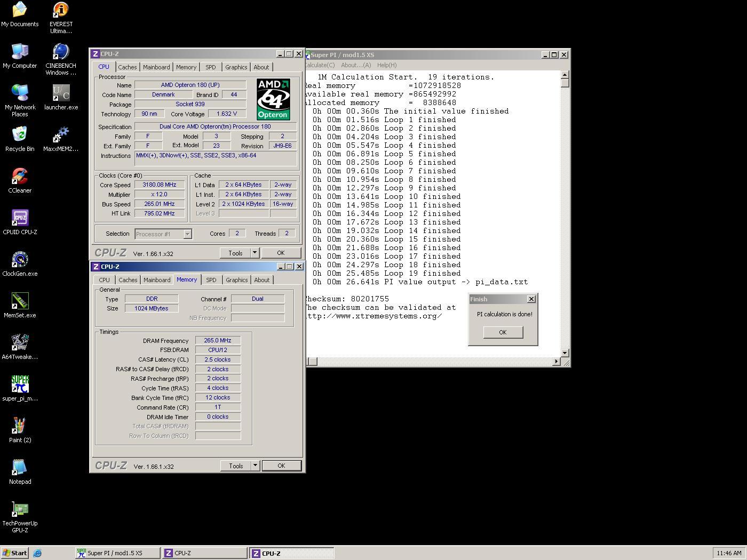Image resolution: width=747 pixels, height=560 pixels.
Task: Open the Paint (2) shortcut
Action: point(20,430)
